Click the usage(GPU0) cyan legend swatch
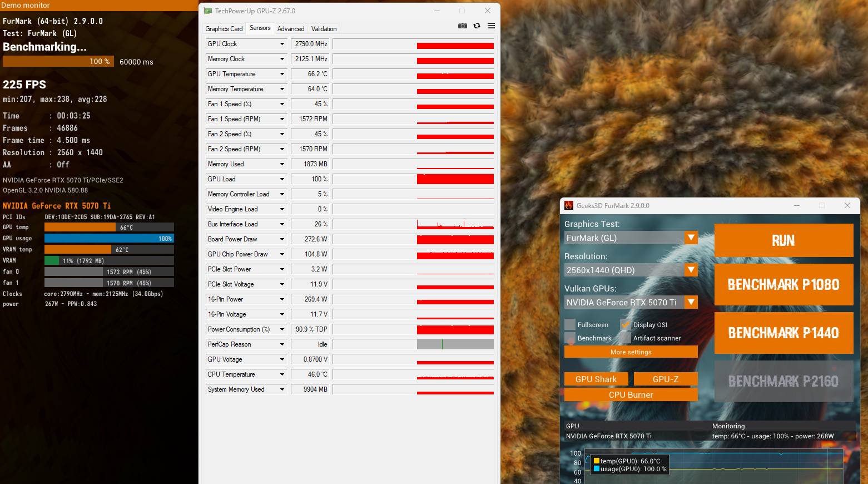868x484 pixels. [x=597, y=468]
